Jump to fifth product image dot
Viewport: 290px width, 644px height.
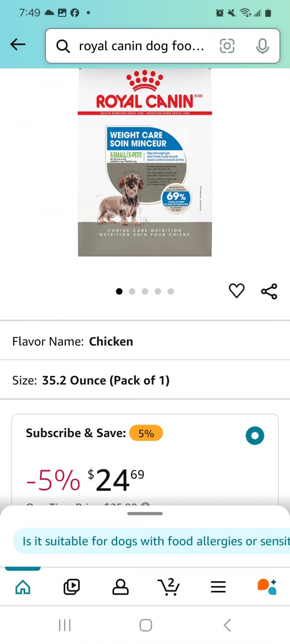coord(171,291)
